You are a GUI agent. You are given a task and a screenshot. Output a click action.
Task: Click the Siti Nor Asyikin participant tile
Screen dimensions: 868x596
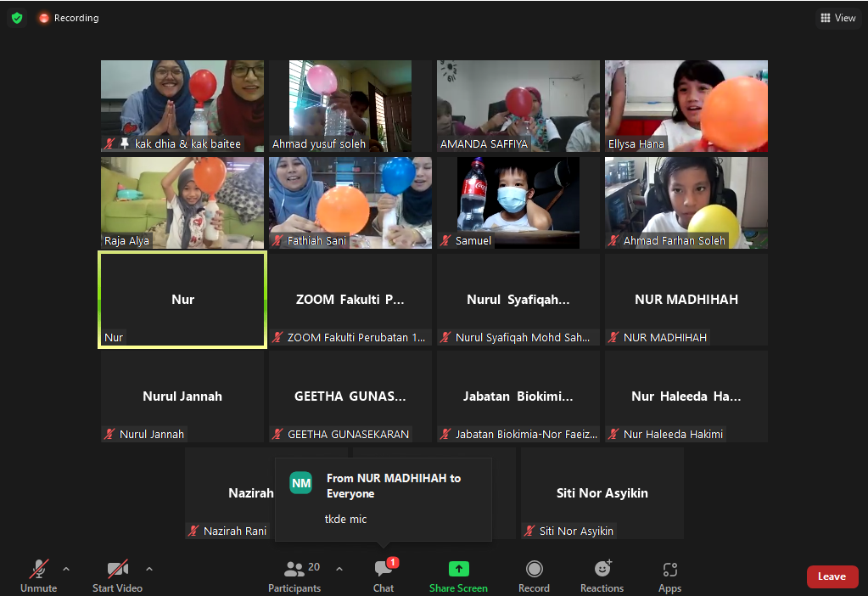click(x=602, y=493)
